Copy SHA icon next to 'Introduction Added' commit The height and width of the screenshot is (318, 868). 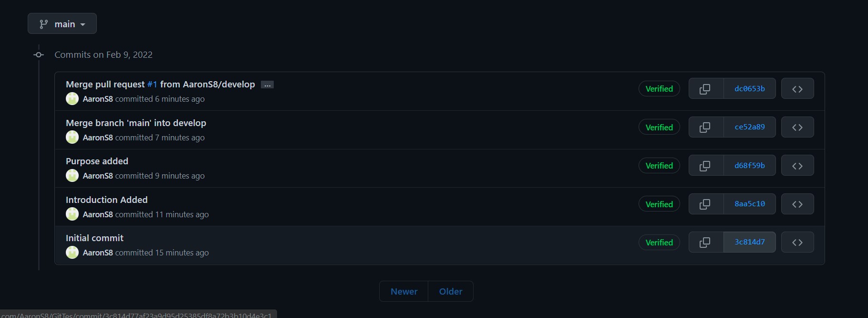pos(705,204)
